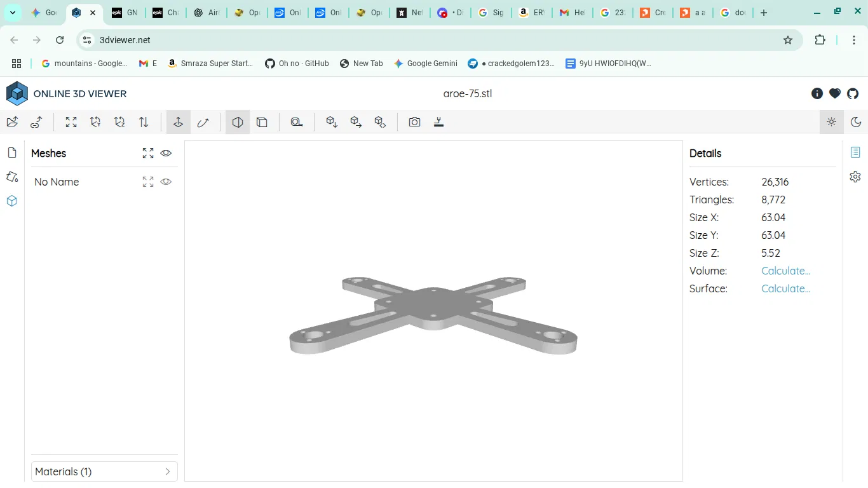Image resolution: width=868 pixels, height=488 pixels.
Task: Switch to the Sig Google tab
Action: 491,13
